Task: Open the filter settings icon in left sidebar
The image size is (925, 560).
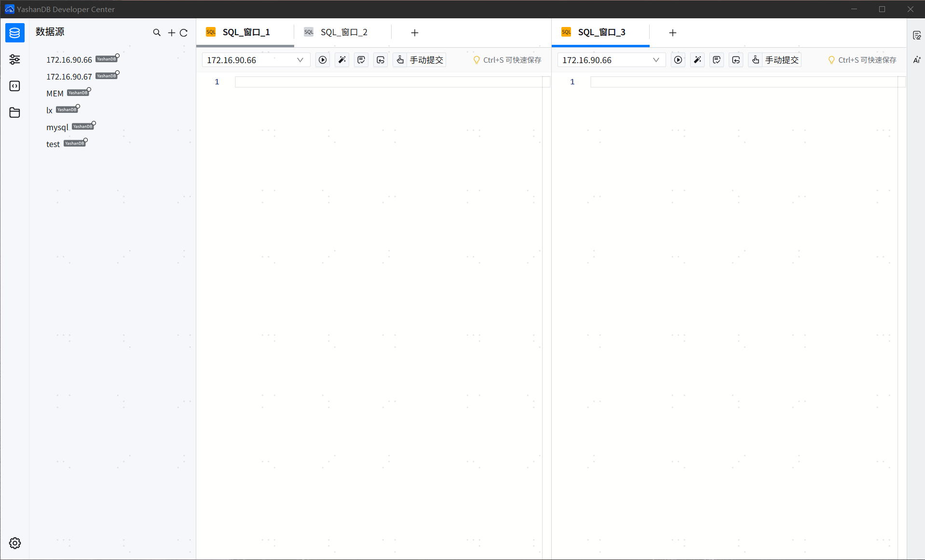Action: coord(14,59)
